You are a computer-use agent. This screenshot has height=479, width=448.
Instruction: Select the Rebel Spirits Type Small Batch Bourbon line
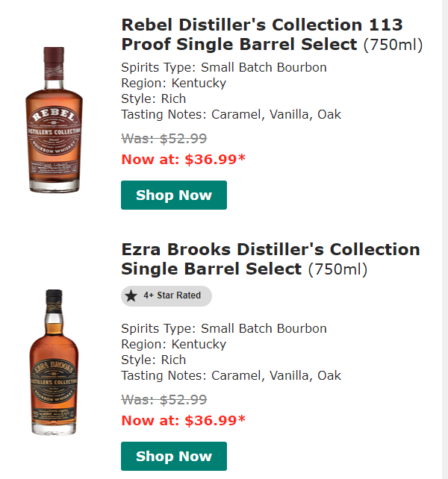point(224,67)
